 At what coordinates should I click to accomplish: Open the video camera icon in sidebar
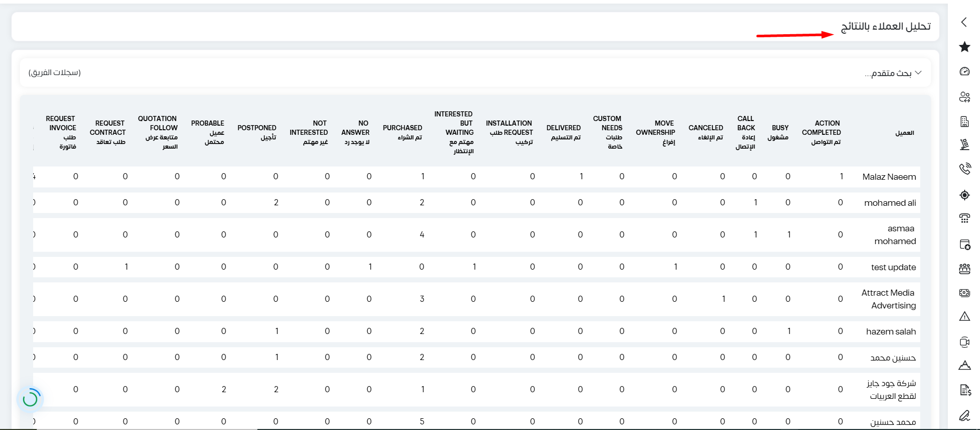(x=964, y=342)
